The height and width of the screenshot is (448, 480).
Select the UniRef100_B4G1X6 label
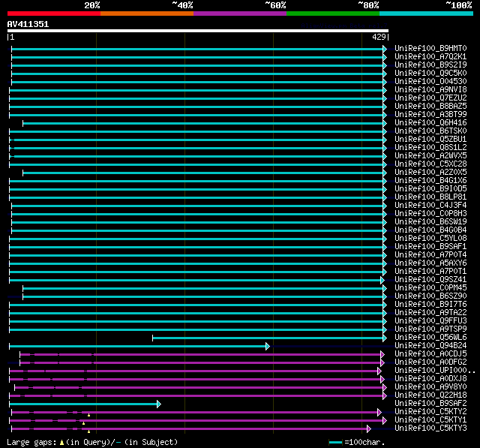(430, 181)
